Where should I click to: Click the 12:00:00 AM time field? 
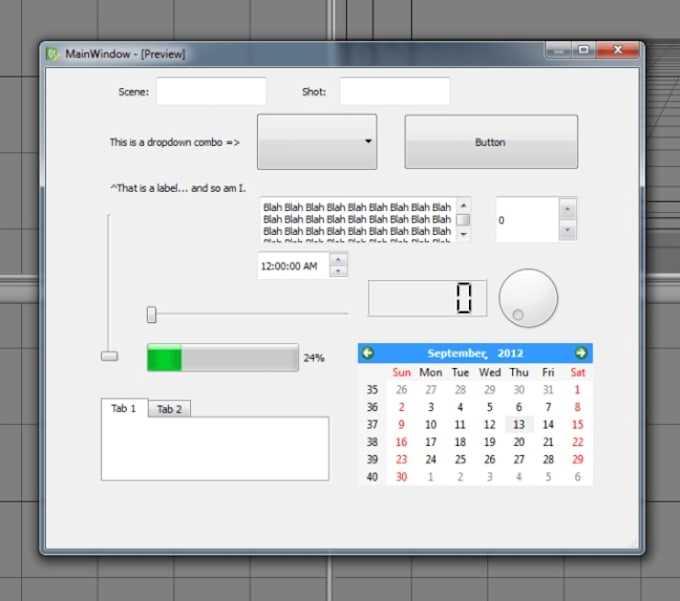[x=294, y=266]
